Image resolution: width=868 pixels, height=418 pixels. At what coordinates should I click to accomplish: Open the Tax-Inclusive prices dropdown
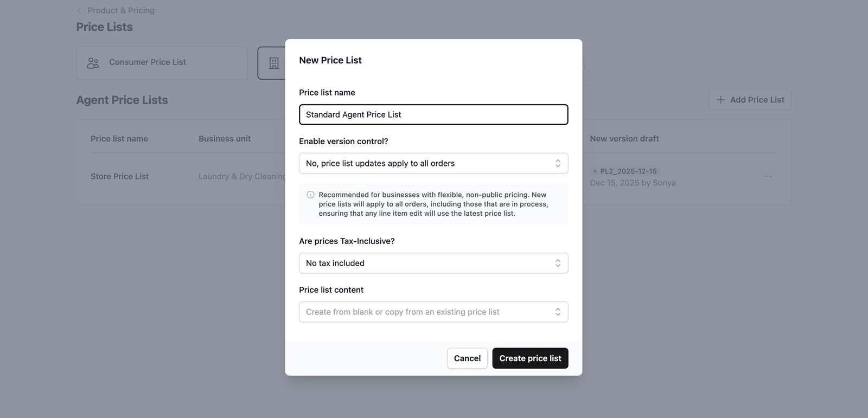433,263
